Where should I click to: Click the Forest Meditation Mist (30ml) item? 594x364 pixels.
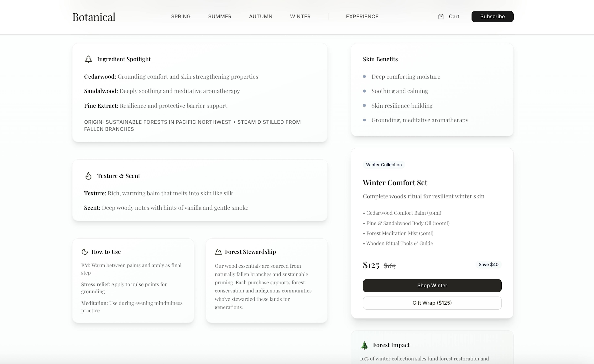pyautogui.click(x=398, y=233)
